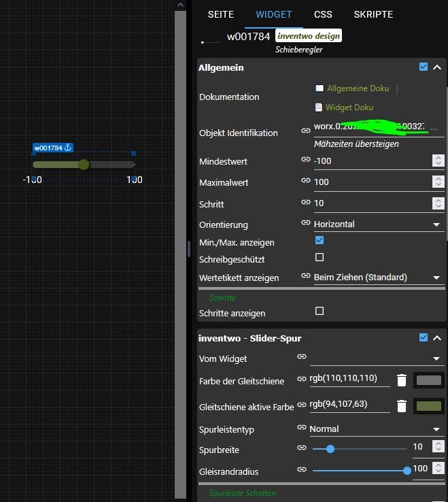Open the Widget Doku link

(x=349, y=107)
